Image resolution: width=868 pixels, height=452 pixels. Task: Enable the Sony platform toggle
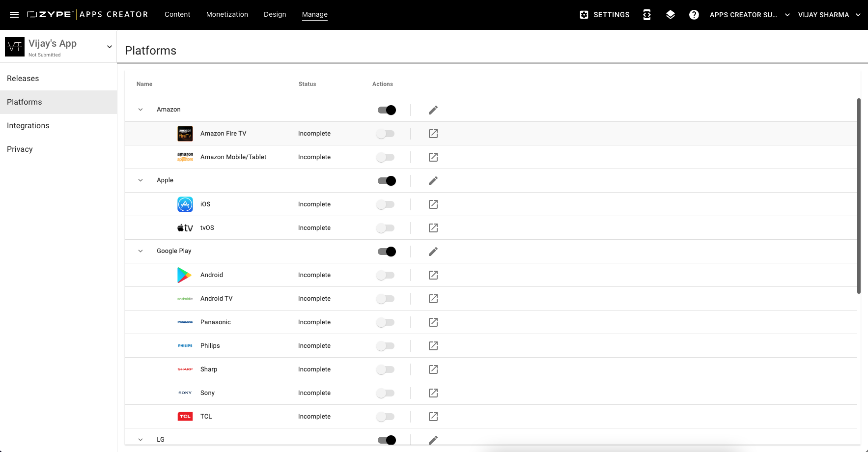click(386, 393)
